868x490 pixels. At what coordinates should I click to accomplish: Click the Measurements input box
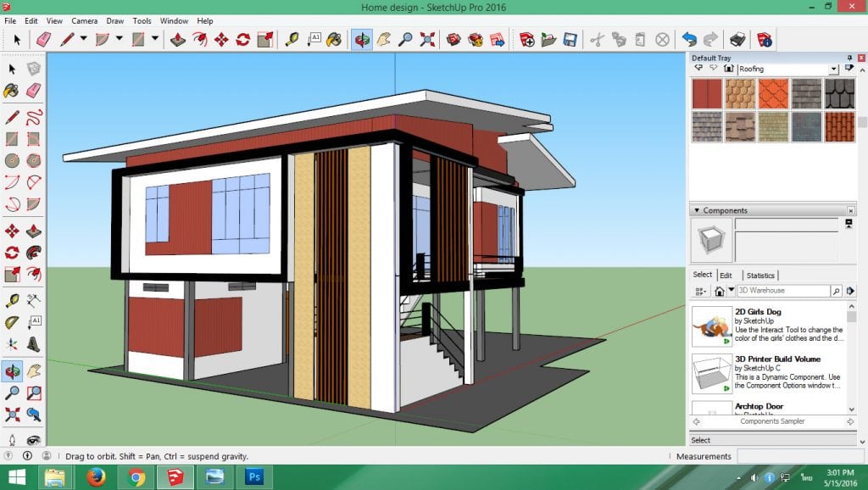pyautogui.click(x=801, y=456)
